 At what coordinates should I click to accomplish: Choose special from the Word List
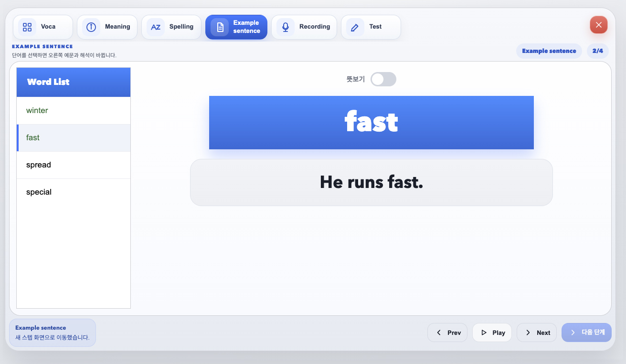74,192
